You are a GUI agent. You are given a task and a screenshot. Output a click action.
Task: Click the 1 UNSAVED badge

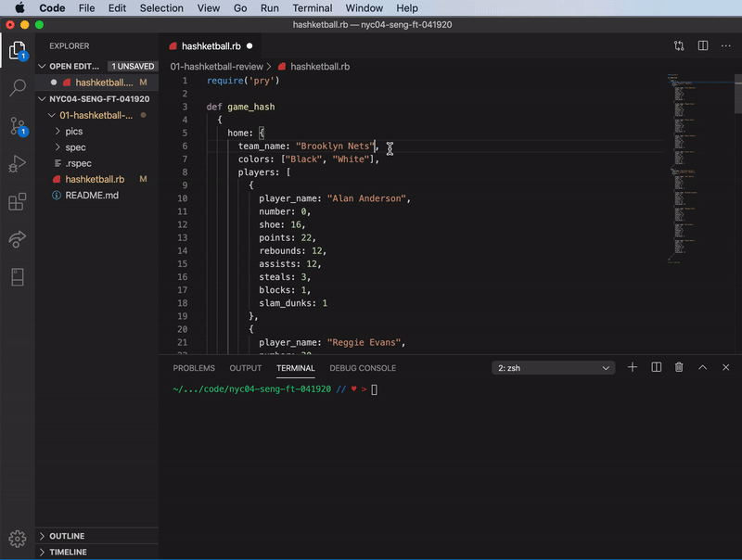(133, 66)
